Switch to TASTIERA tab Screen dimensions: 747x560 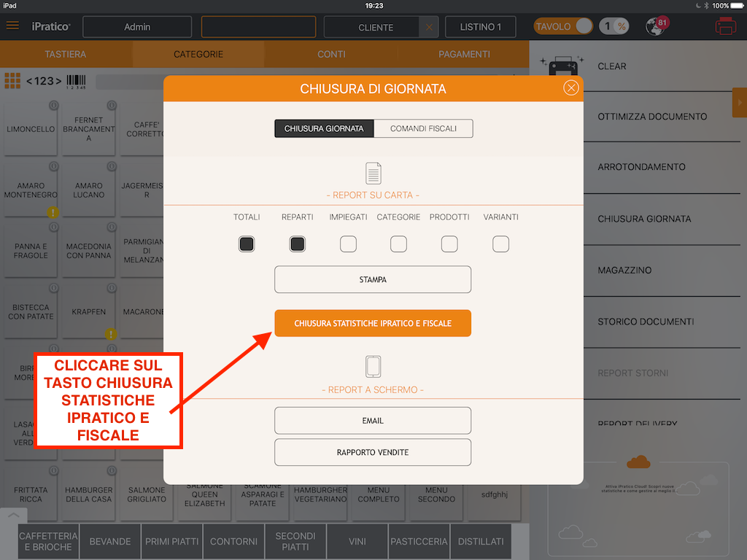[66, 54]
